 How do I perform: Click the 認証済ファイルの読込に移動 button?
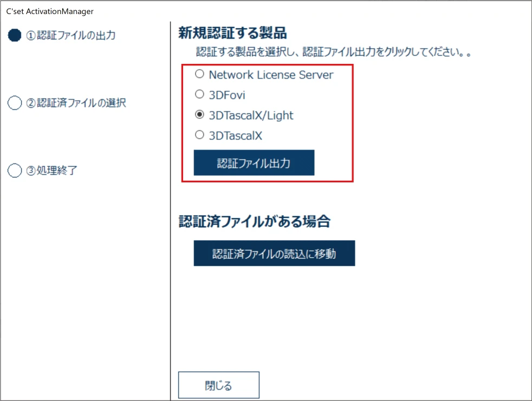(x=274, y=253)
